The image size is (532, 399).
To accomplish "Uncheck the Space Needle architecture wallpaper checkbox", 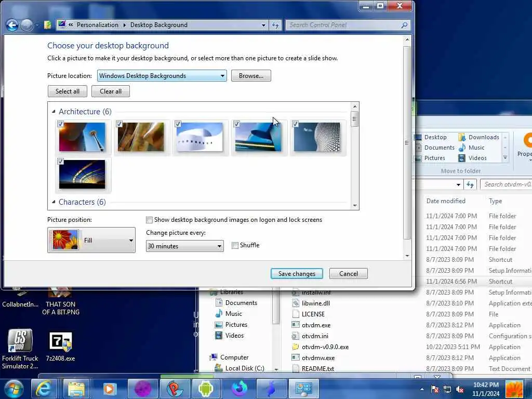I will coord(60,124).
